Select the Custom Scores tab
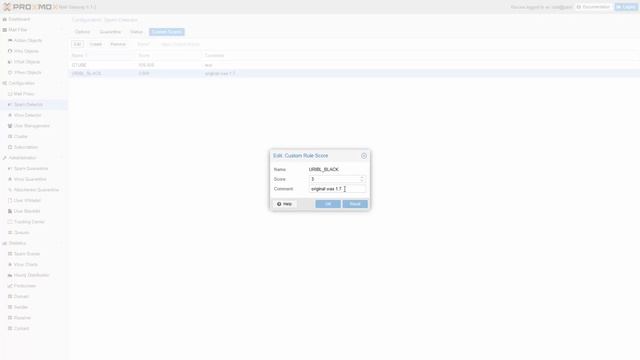 point(167,32)
